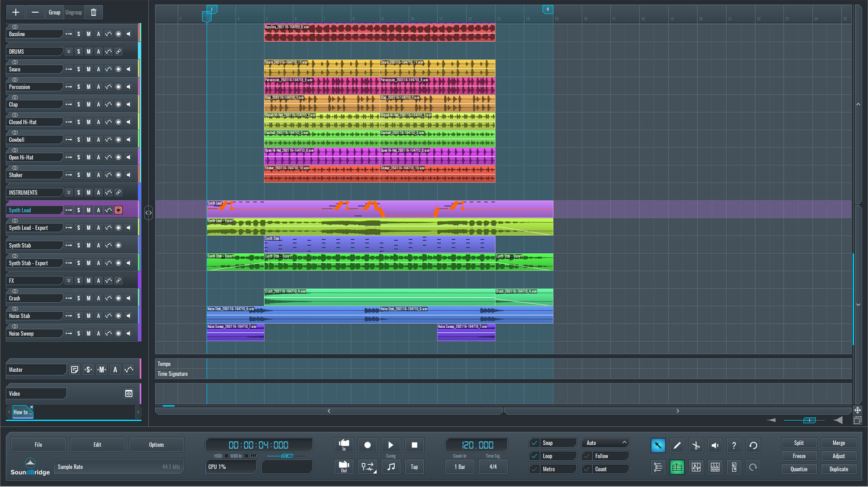Screen dimensions: 868x487
Task: Toggle the eye visibility above Clap track
Action: point(15,98)
